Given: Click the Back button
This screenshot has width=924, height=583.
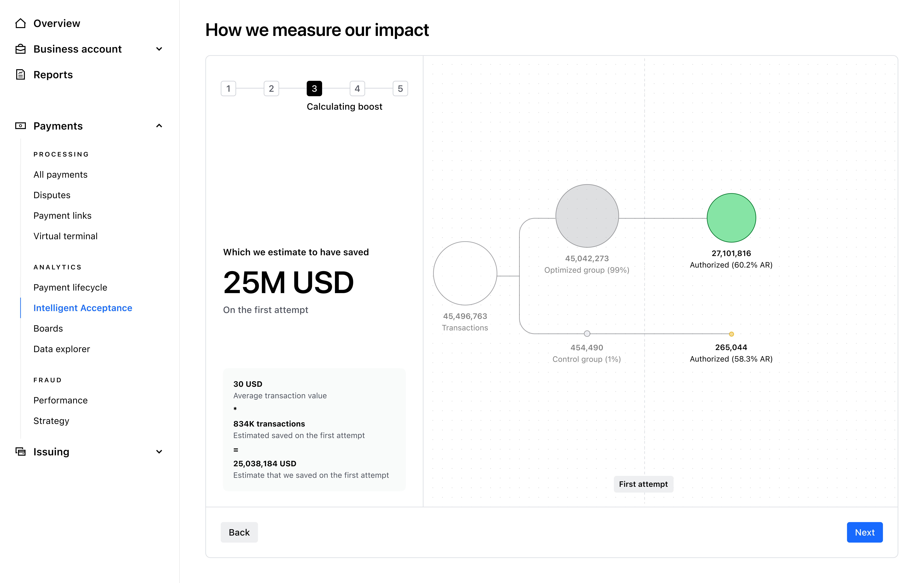Looking at the screenshot, I should tap(239, 532).
